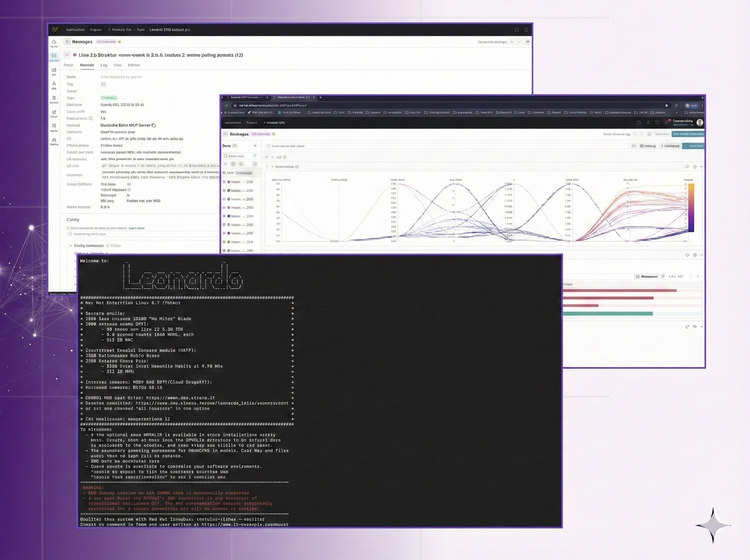
Task: Click the Learn more link
Action: pyautogui.click(x=136, y=228)
